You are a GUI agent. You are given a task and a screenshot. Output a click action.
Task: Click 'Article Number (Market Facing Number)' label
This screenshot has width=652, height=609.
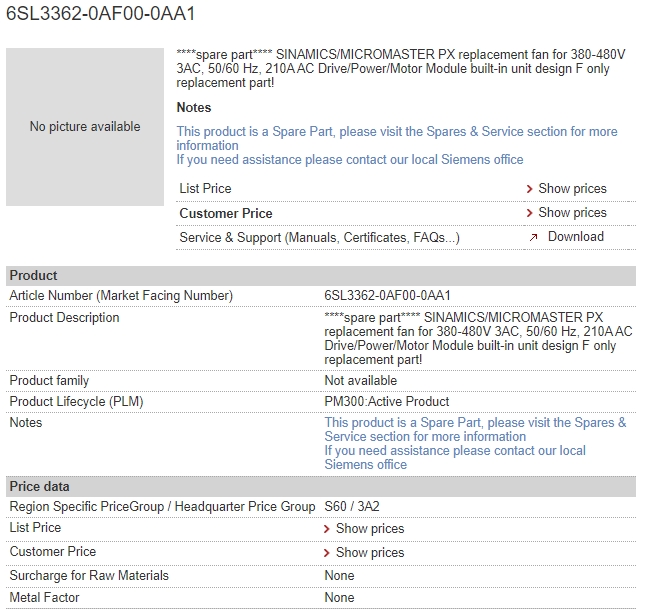[x=121, y=296]
